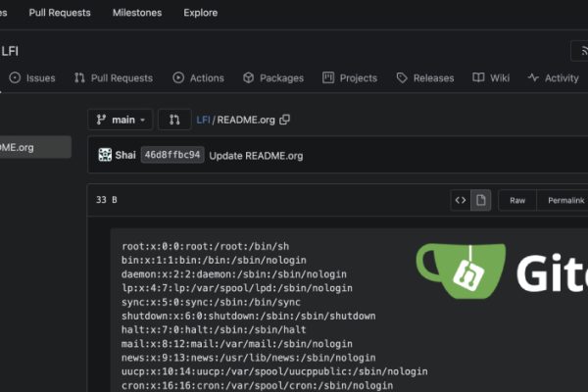Switch to the Actions tab
This screenshot has width=588, height=392.
tap(198, 78)
